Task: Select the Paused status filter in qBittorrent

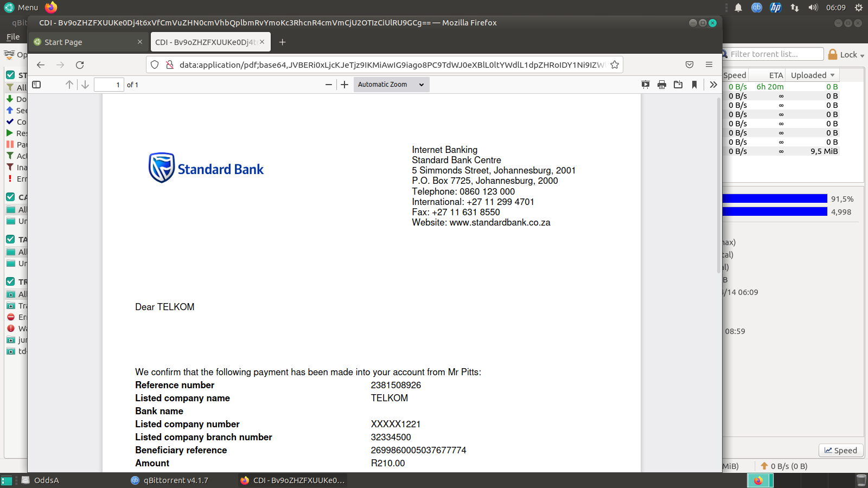Action: [16, 145]
